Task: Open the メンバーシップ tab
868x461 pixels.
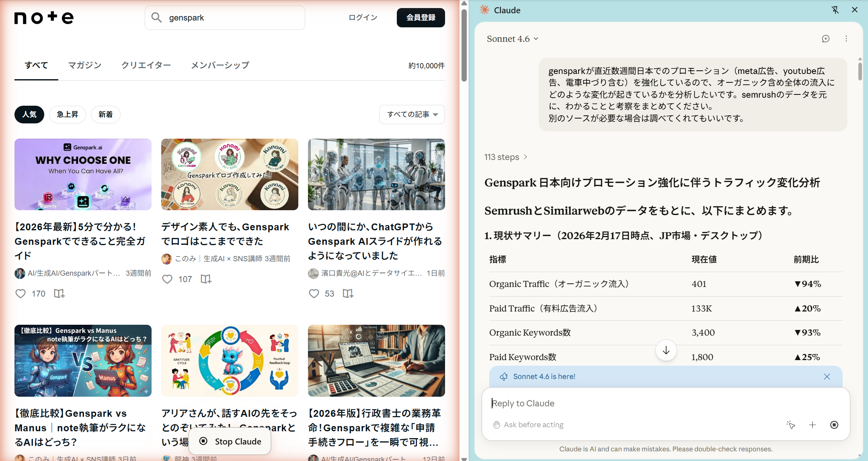Action: click(220, 65)
